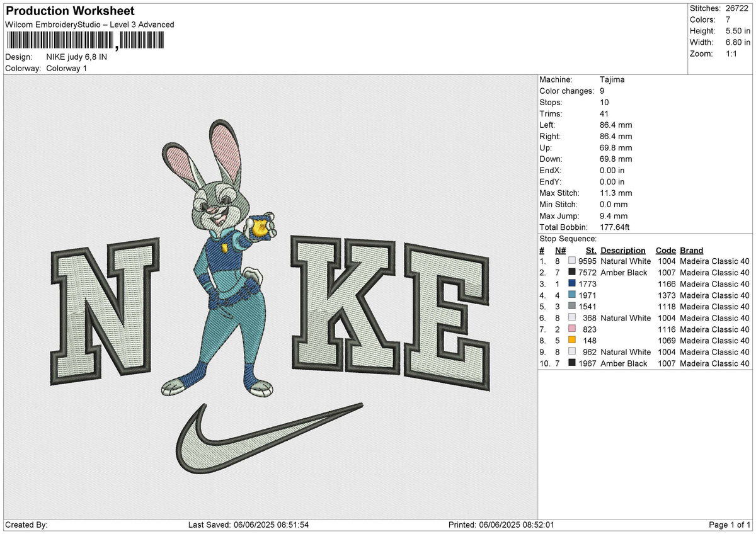
Task: Click the 'Page 1 of 1' indicator
Action: [x=730, y=525]
